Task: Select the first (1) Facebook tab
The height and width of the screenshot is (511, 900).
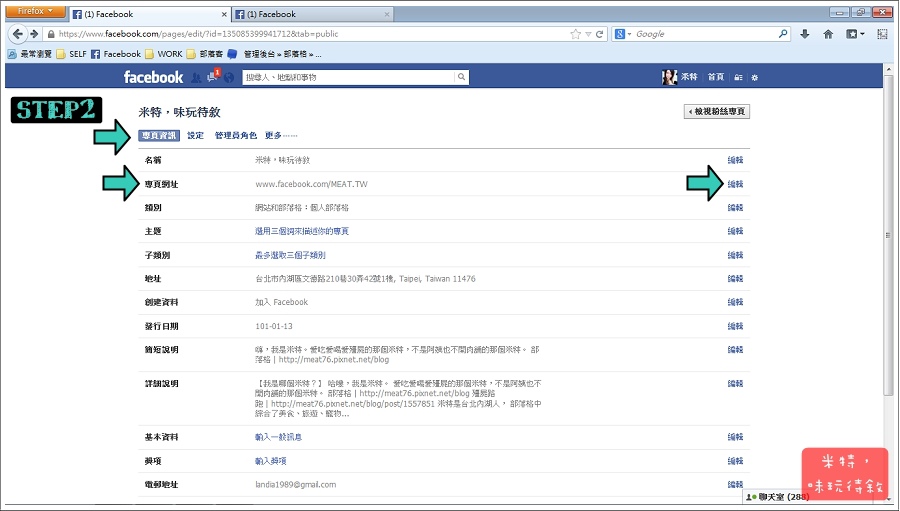Action: coord(149,14)
